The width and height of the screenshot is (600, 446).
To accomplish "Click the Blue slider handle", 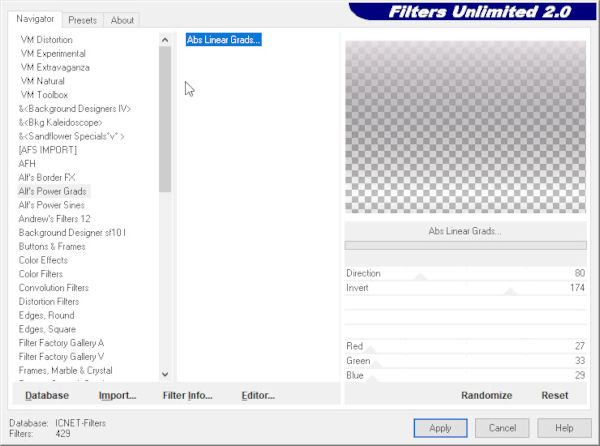I will [x=372, y=379].
